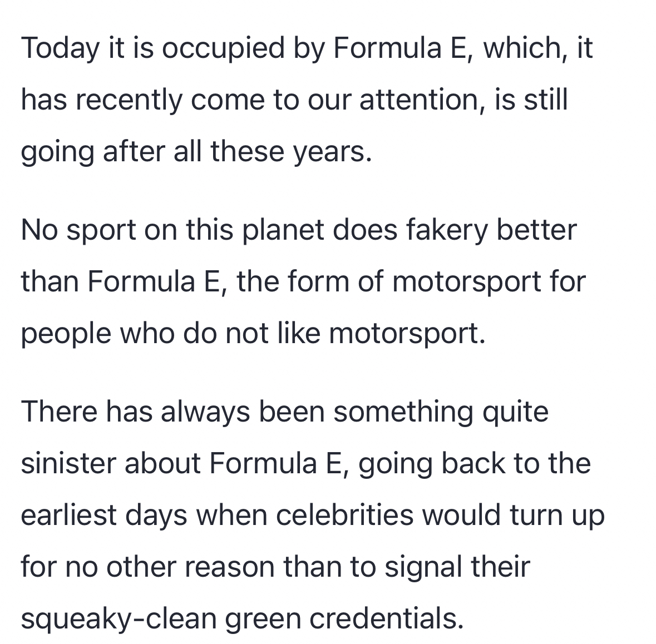
Task: Click the word 'Today' at the start
Action: point(57,48)
